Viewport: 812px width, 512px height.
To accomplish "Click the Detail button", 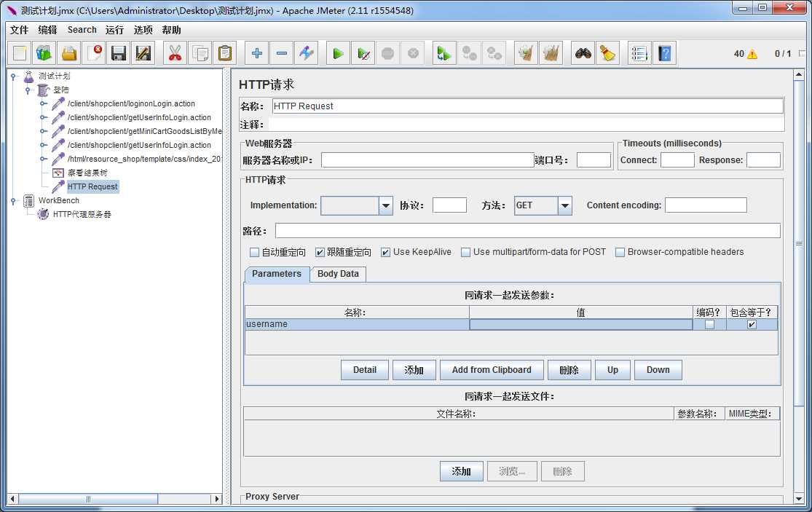I will (x=365, y=370).
